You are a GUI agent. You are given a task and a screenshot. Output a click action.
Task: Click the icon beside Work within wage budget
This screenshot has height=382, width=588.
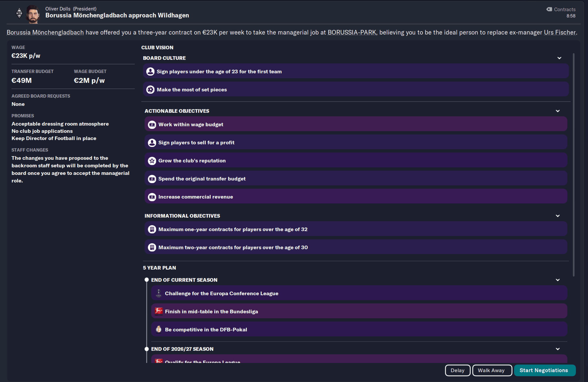click(152, 124)
